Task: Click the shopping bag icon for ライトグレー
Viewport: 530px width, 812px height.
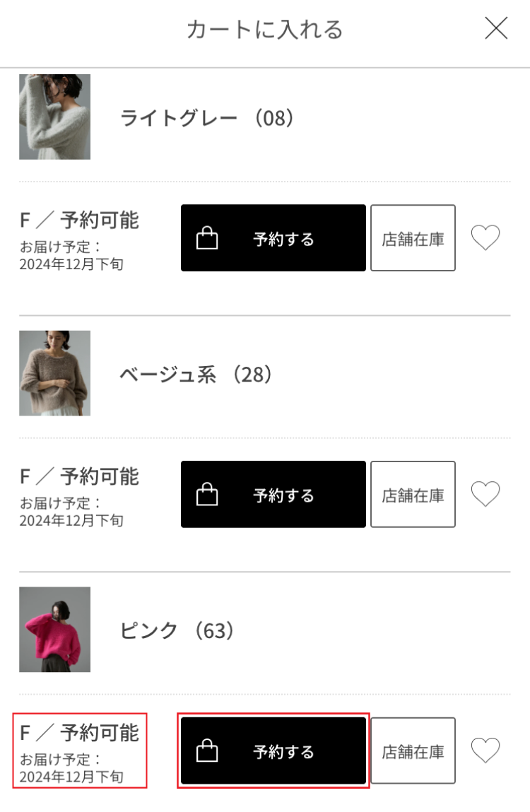Action: [206, 238]
